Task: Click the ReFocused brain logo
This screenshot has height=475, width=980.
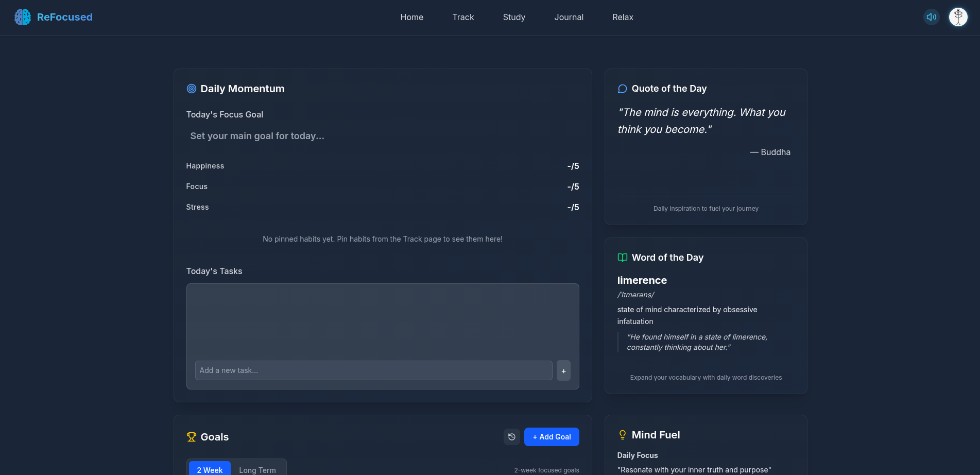Action: (22, 16)
